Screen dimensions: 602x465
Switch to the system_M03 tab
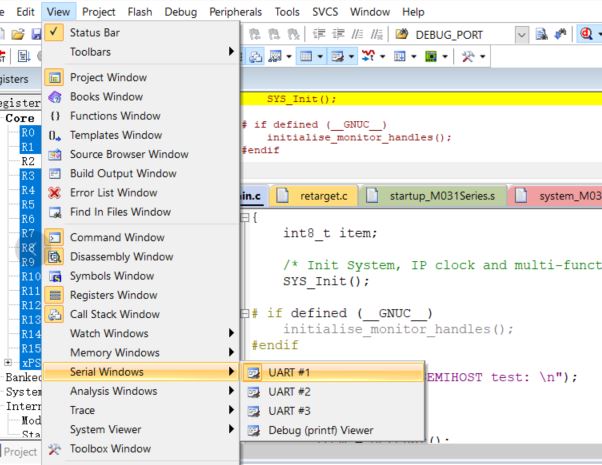[556, 196]
